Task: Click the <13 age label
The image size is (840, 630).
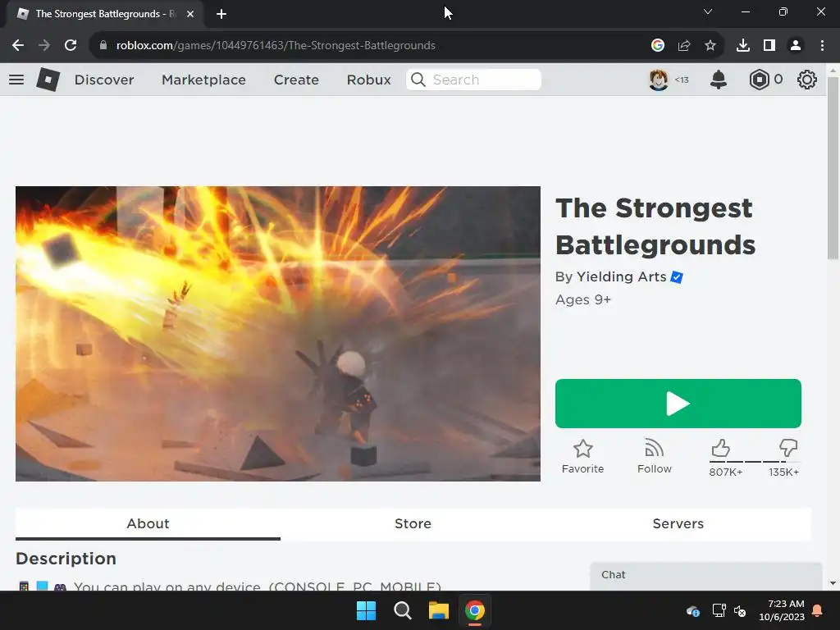Action: coord(682,80)
